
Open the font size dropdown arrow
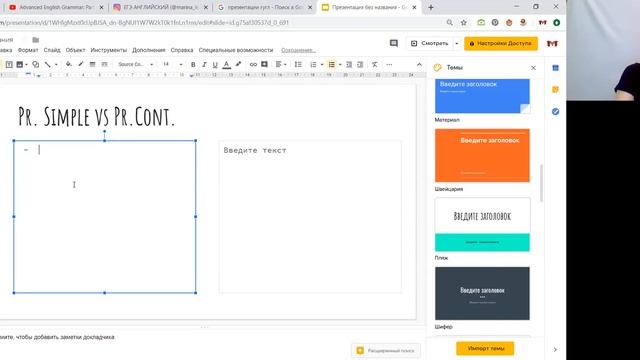(x=181, y=64)
